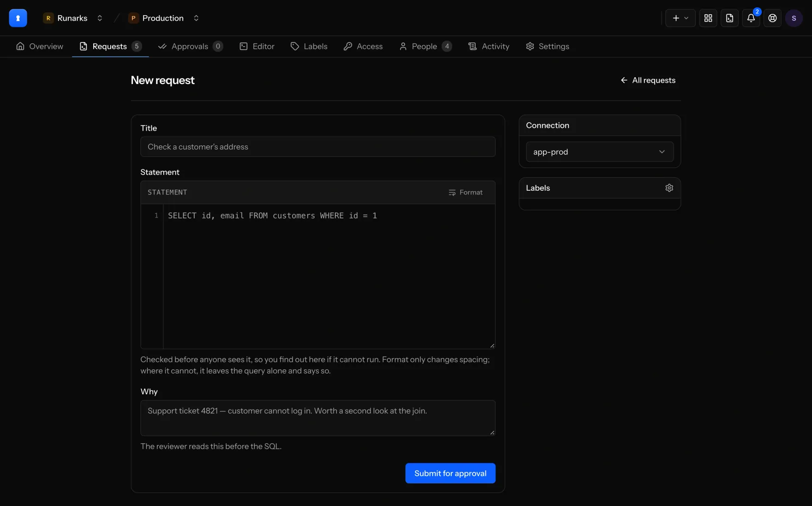Open the grid apps icon
This screenshot has height=506, width=812.
708,18
